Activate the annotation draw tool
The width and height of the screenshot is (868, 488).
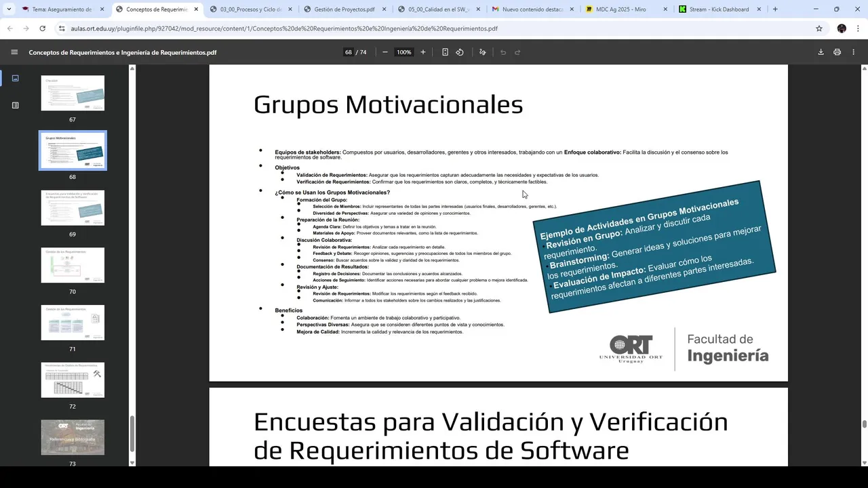pos(482,52)
